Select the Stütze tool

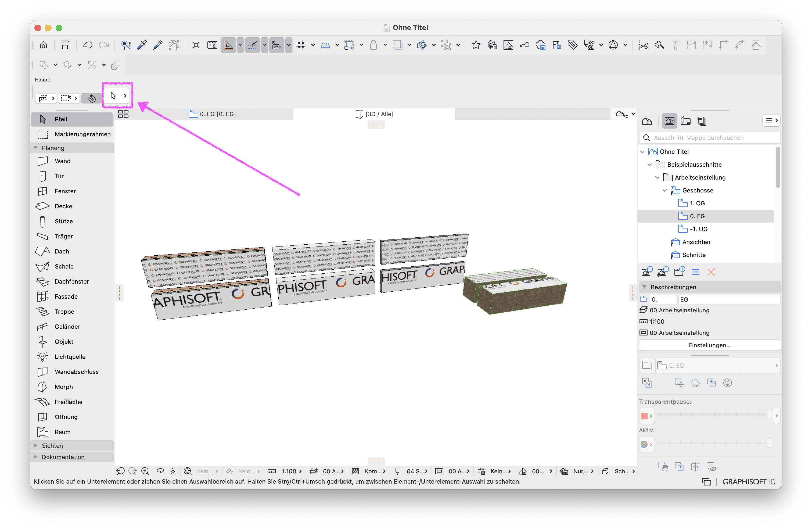click(72, 221)
